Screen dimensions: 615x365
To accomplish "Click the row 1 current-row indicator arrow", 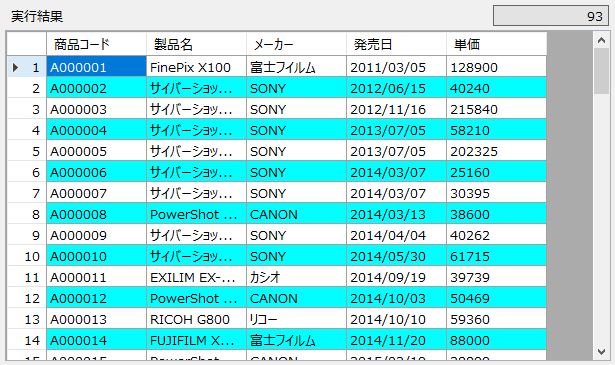I will [x=15, y=67].
